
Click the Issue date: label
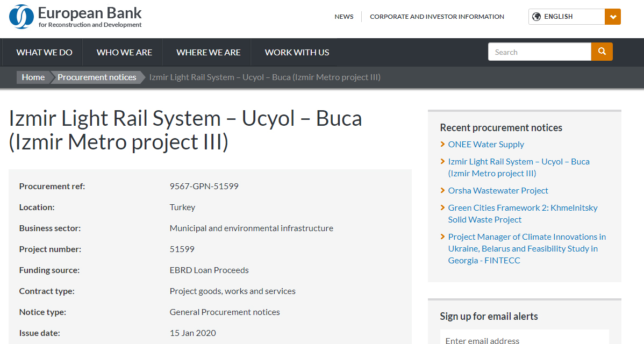pyautogui.click(x=39, y=333)
